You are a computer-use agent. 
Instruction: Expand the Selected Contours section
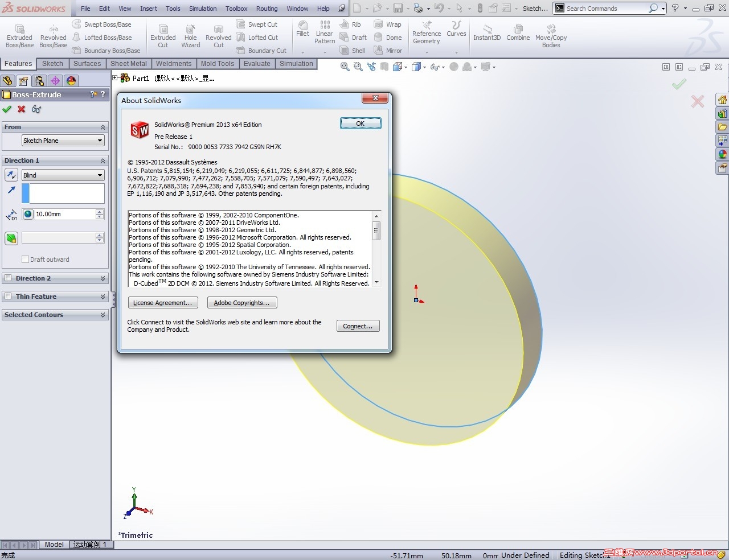coord(103,315)
